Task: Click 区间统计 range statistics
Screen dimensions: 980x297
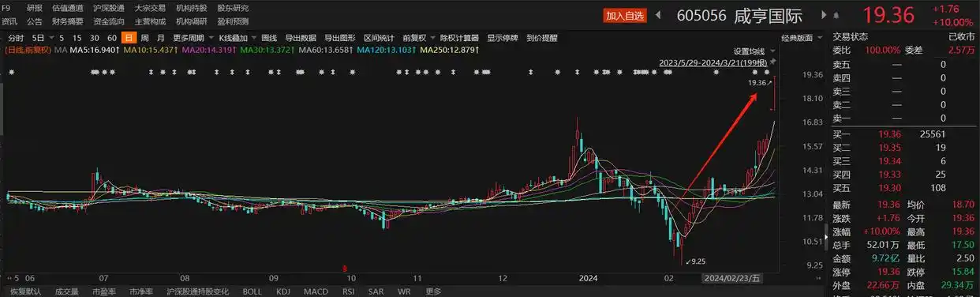Action: [379, 37]
